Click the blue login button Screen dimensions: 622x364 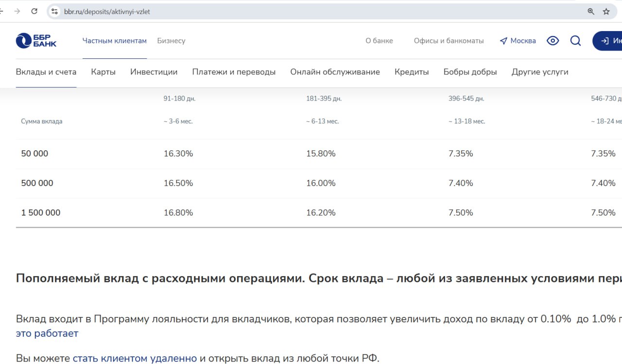point(608,41)
